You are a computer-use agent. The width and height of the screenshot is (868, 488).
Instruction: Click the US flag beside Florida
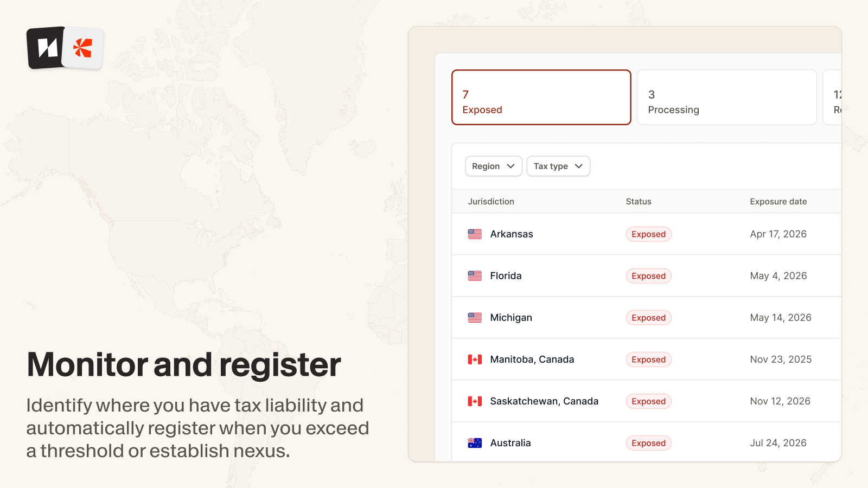[x=475, y=276]
